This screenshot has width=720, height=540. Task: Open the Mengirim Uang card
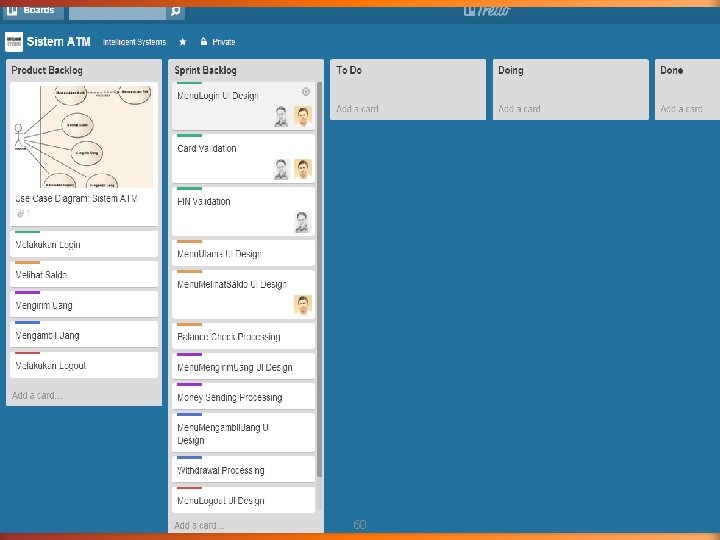tap(84, 304)
